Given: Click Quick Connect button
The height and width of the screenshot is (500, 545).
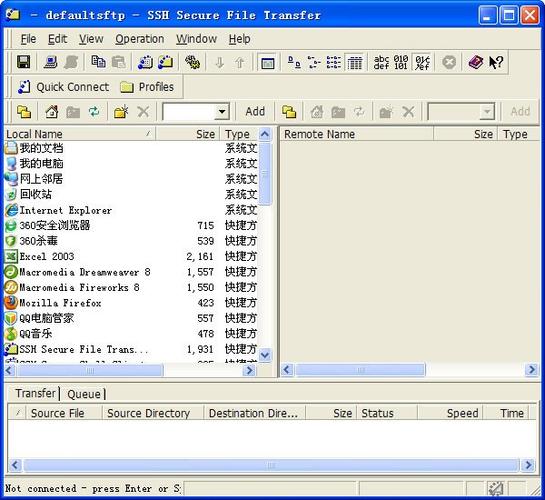Looking at the screenshot, I should click(64, 87).
